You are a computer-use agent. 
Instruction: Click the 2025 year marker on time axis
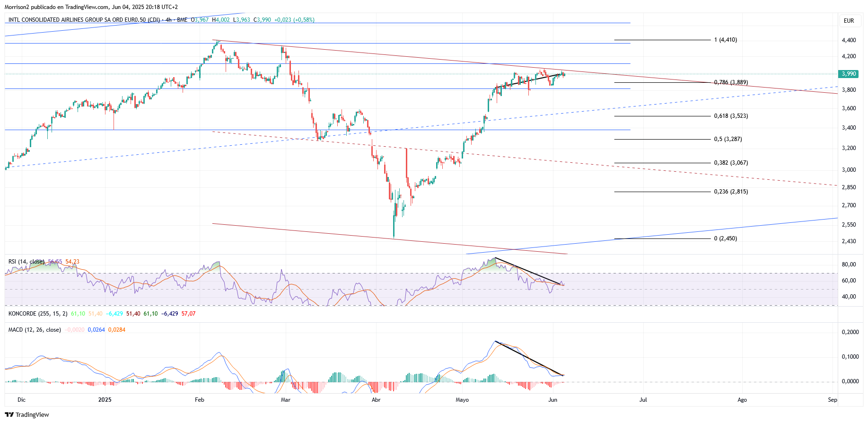[105, 400]
